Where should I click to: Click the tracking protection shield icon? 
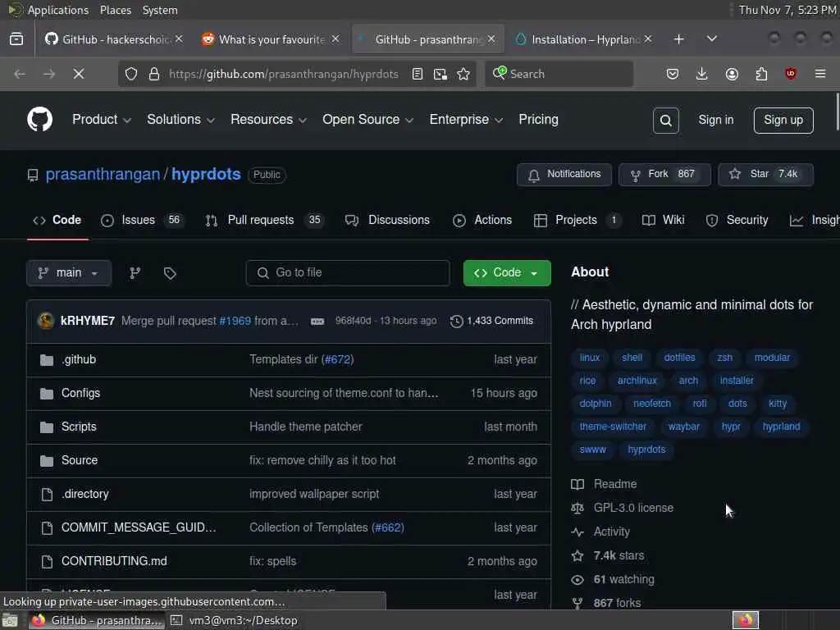[131, 74]
